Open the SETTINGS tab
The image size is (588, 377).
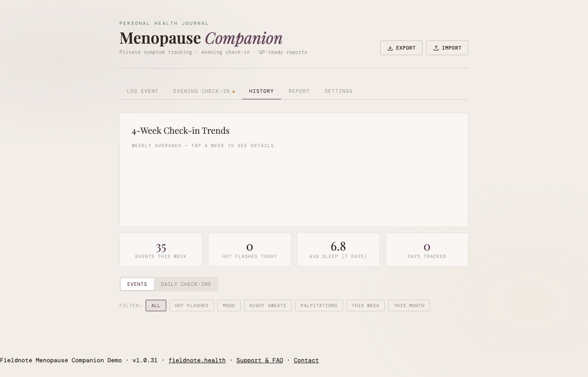pyautogui.click(x=339, y=91)
